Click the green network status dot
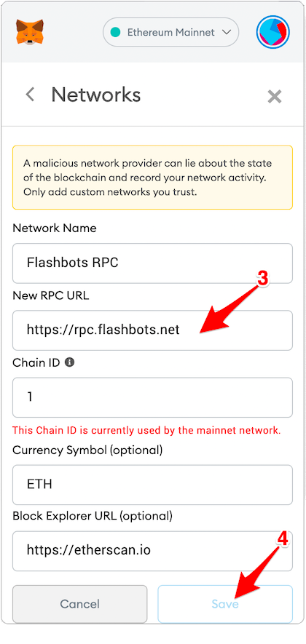The height and width of the screenshot is (644, 306). [x=116, y=32]
